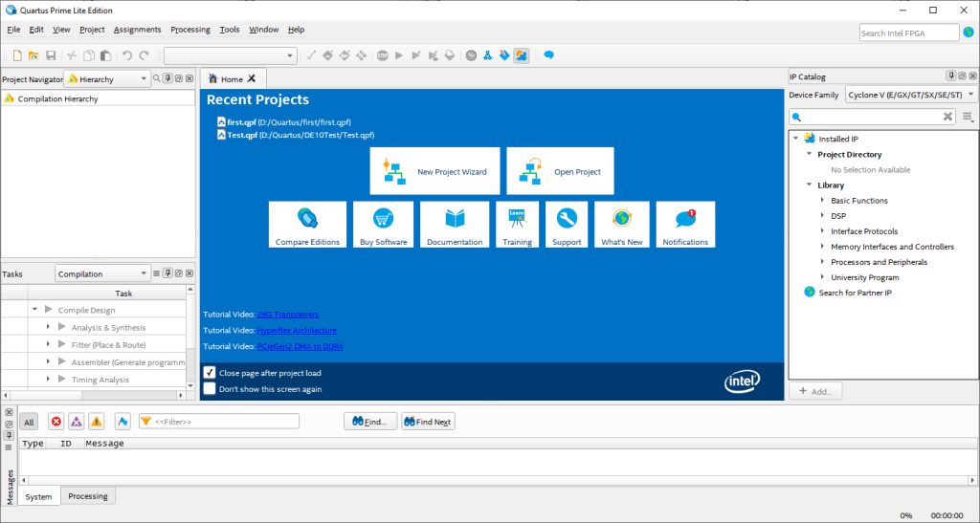Toggle the warning messages filter icon

[97, 422]
